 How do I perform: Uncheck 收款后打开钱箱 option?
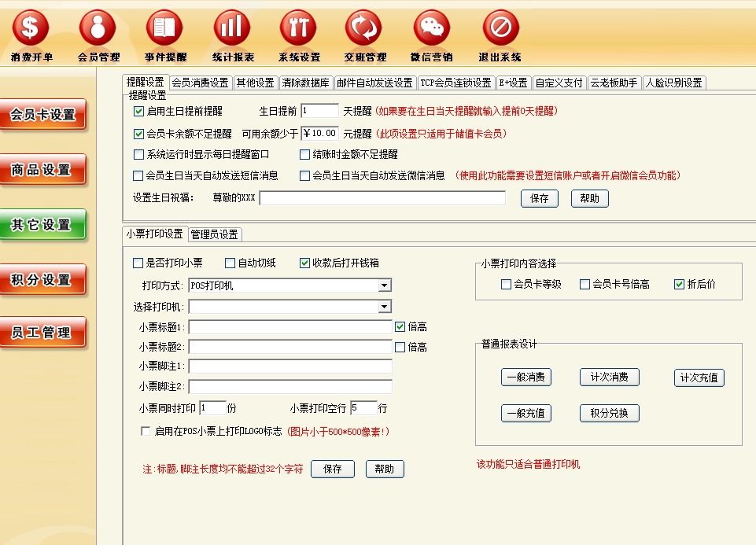coord(305,263)
